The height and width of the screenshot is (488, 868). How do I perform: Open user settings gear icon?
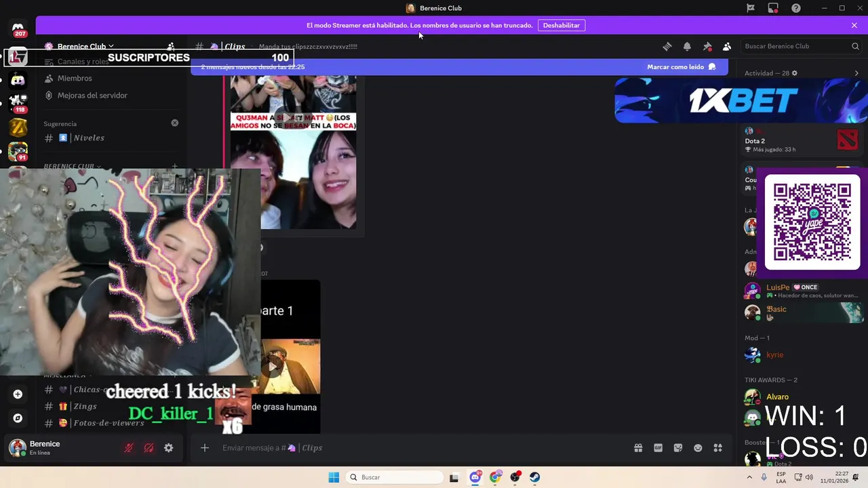tap(169, 448)
